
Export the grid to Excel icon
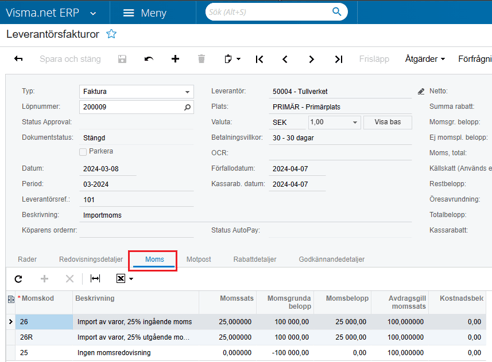tap(120, 278)
